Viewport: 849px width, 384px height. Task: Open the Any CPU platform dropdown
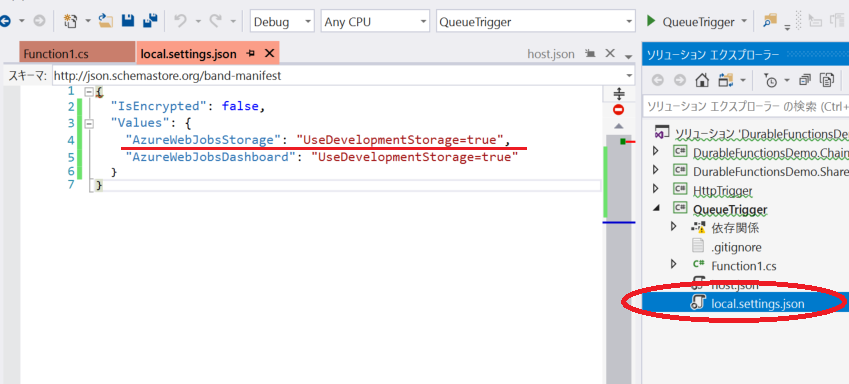(x=375, y=22)
